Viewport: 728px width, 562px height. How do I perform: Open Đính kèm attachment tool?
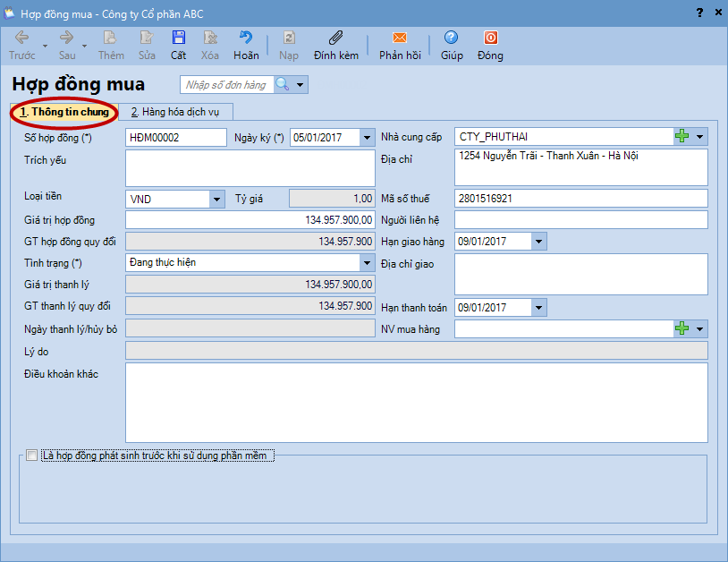336,38
